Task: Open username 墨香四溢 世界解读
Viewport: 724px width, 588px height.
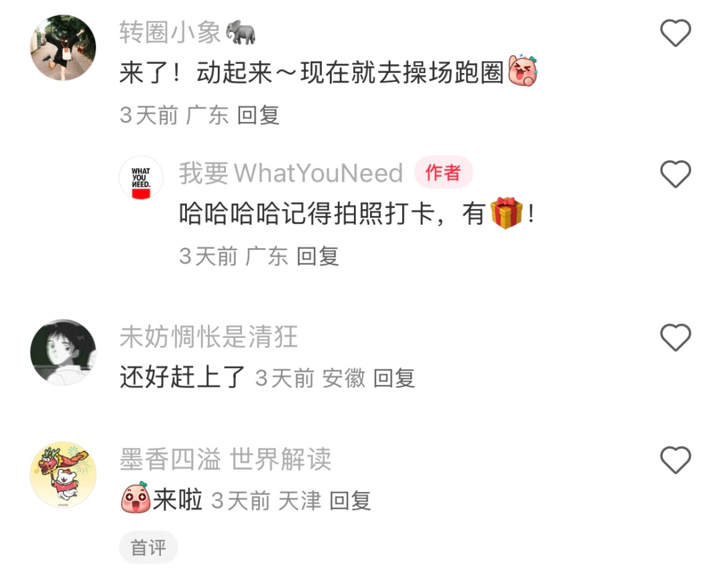Action: point(225,459)
